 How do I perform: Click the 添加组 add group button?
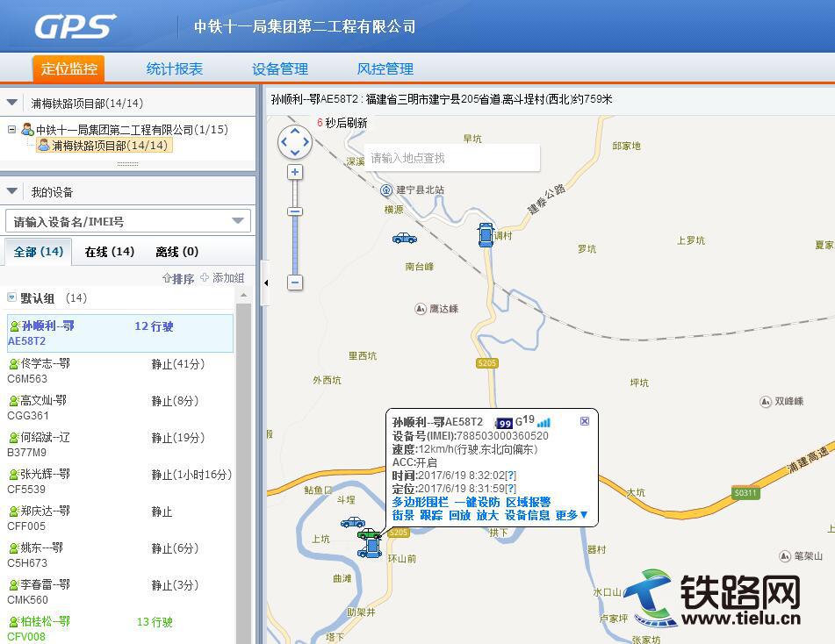click(x=223, y=278)
